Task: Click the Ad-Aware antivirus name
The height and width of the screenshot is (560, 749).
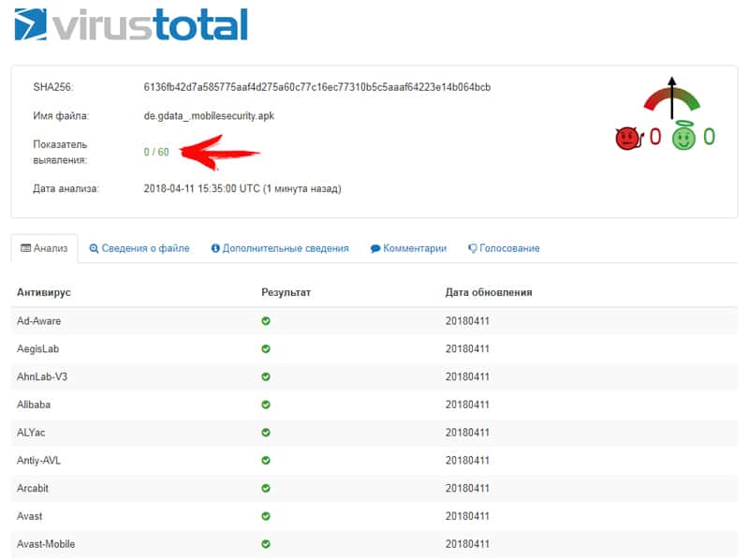Action: click(38, 321)
